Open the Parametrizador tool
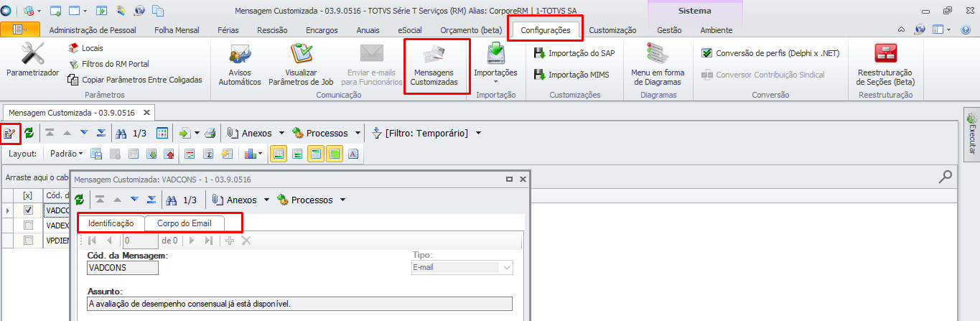The height and width of the screenshot is (321, 980). click(x=32, y=61)
